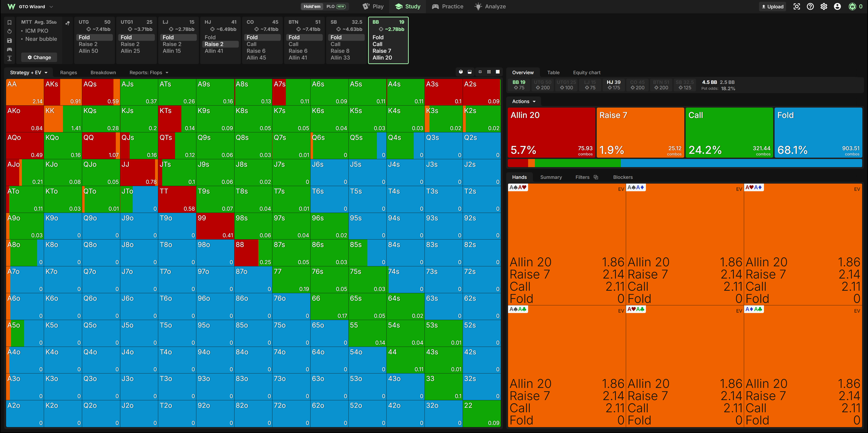Screen dimensions: 868x433
Task: Click the blue Fold 68.1% action tile
Action: coord(818,132)
